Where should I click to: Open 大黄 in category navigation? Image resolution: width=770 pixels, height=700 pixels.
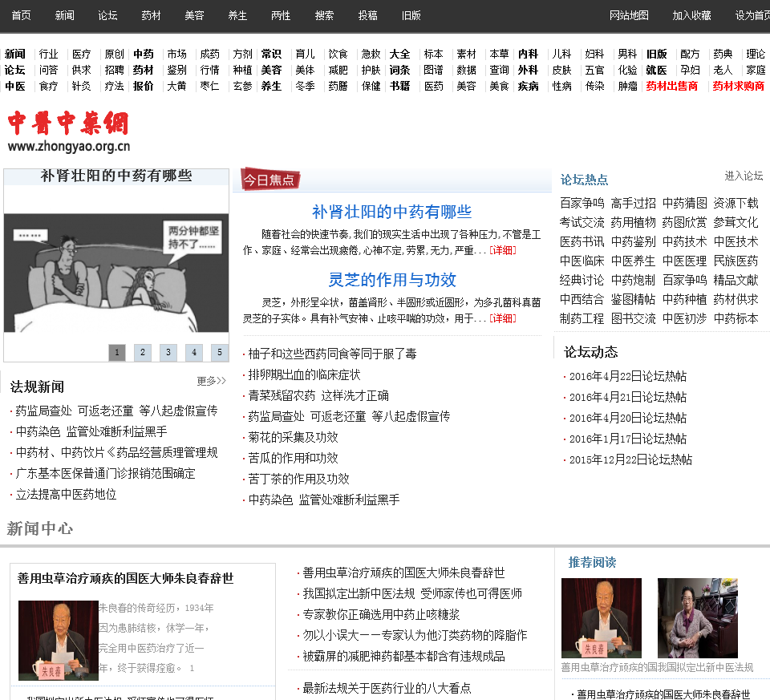[x=176, y=86]
